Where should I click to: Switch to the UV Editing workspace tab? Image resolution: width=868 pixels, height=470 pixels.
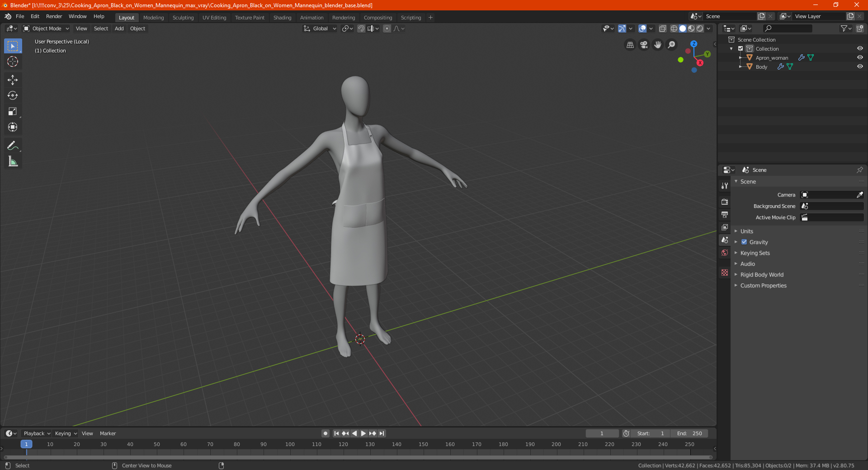coord(214,18)
